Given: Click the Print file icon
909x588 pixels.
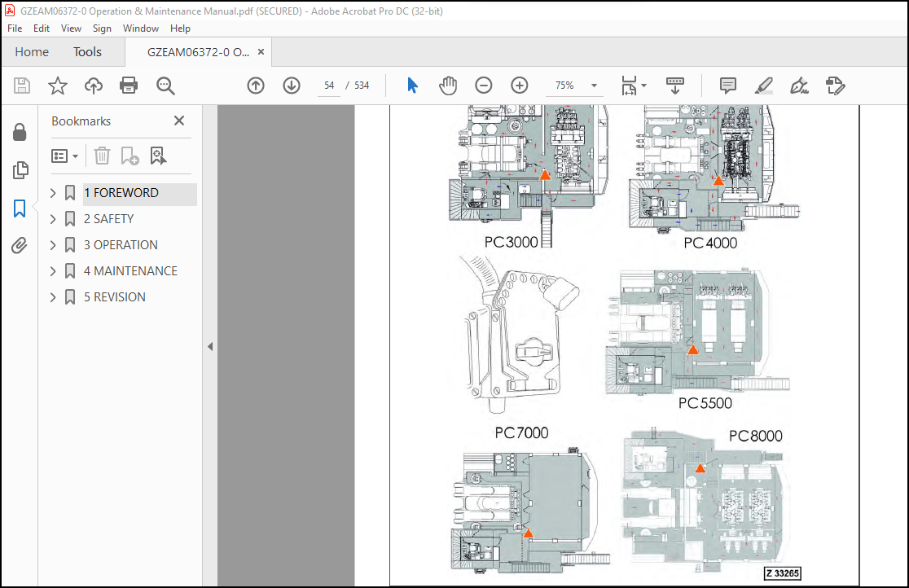Looking at the screenshot, I should point(129,86).
